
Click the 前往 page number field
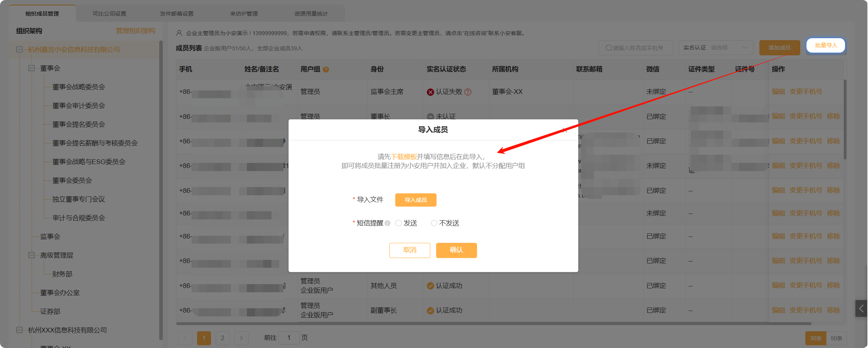tap(289, 338)
